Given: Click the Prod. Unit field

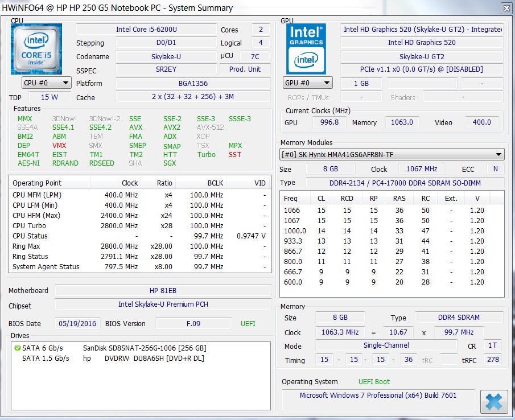Looking at the screenshot, I should [x=245, y=69].
